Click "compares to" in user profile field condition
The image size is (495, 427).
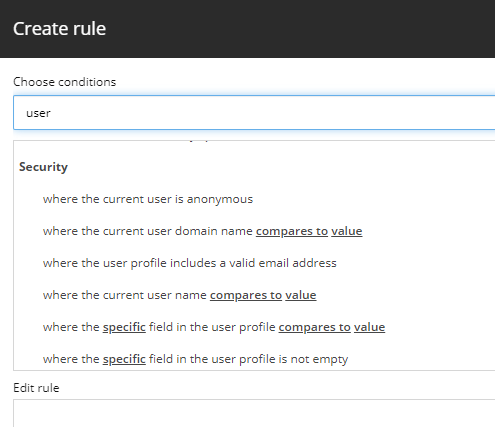click(x=315, y=327)
